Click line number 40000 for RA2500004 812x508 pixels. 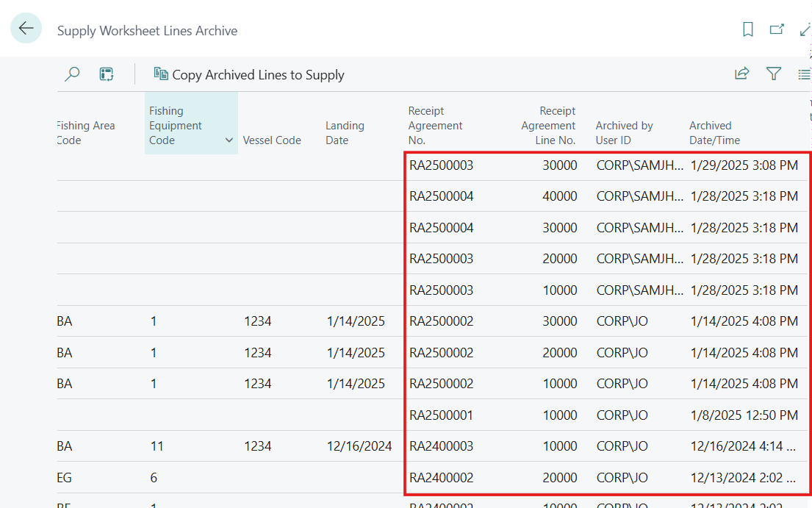(559, 197)
